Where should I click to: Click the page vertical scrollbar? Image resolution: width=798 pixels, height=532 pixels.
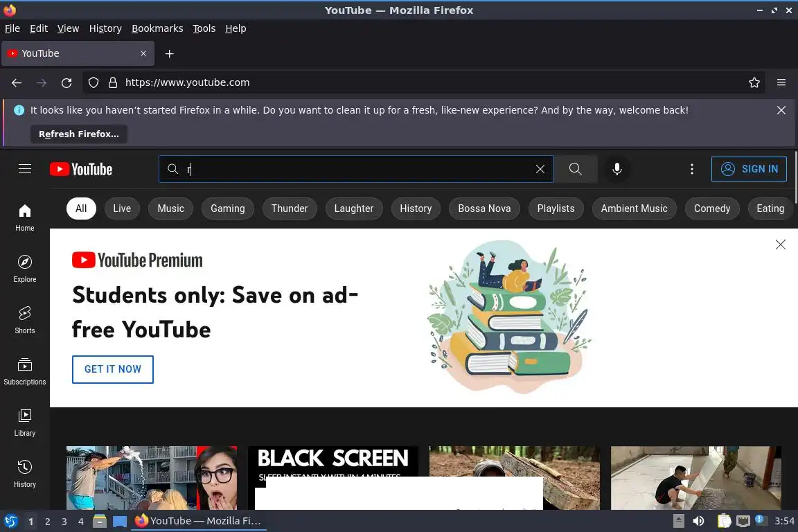tap(795, 178)
